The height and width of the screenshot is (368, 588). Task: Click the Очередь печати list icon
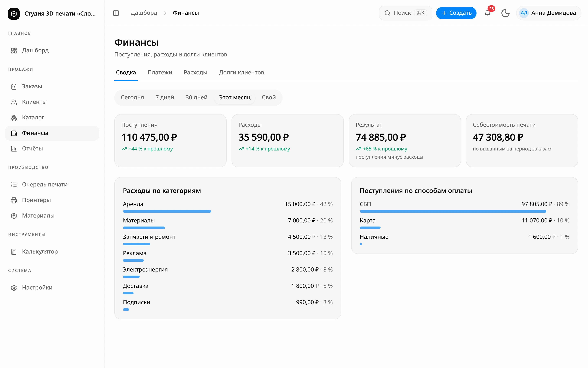click(14, 185)
